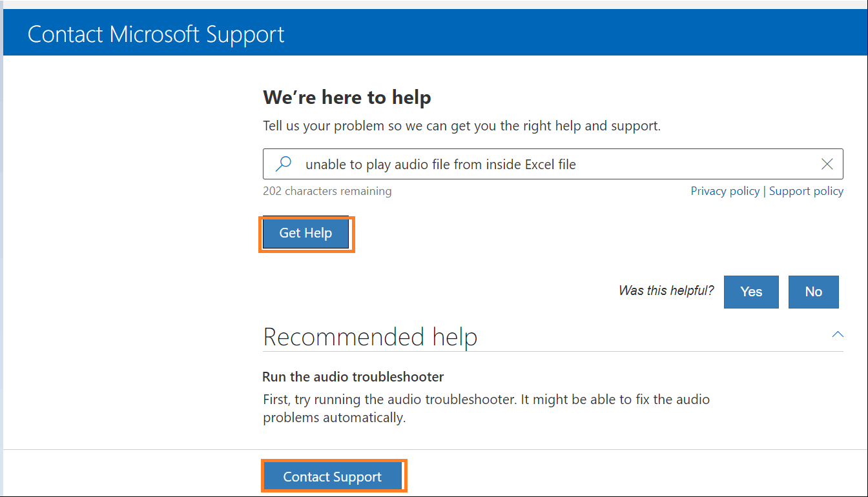Select the Run the audio troubleshooter heading
Image resolution: width=868 pixels, height=497 pixels.
click(x=353, y=376)
